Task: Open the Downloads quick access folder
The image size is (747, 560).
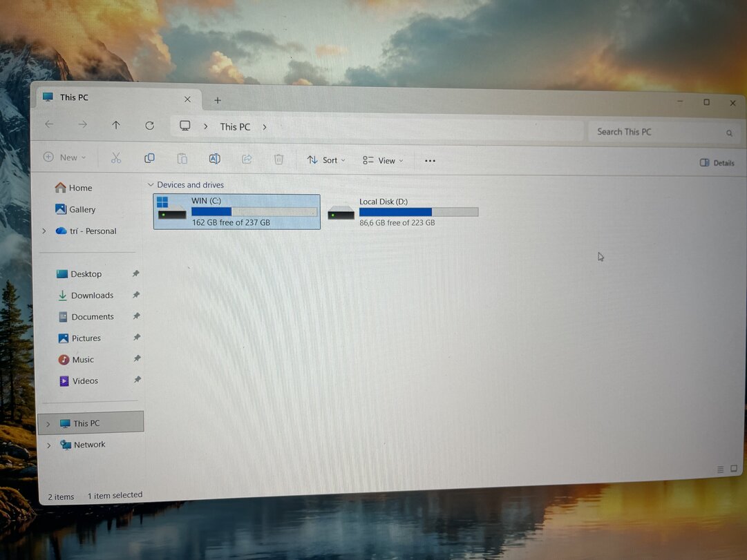Action: point(86,296)
